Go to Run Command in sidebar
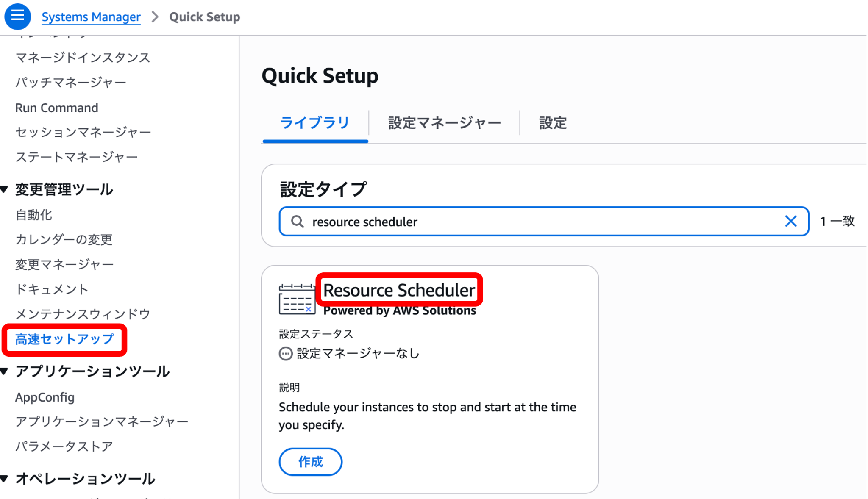This screenshot has width=868, height=499. 57,108
